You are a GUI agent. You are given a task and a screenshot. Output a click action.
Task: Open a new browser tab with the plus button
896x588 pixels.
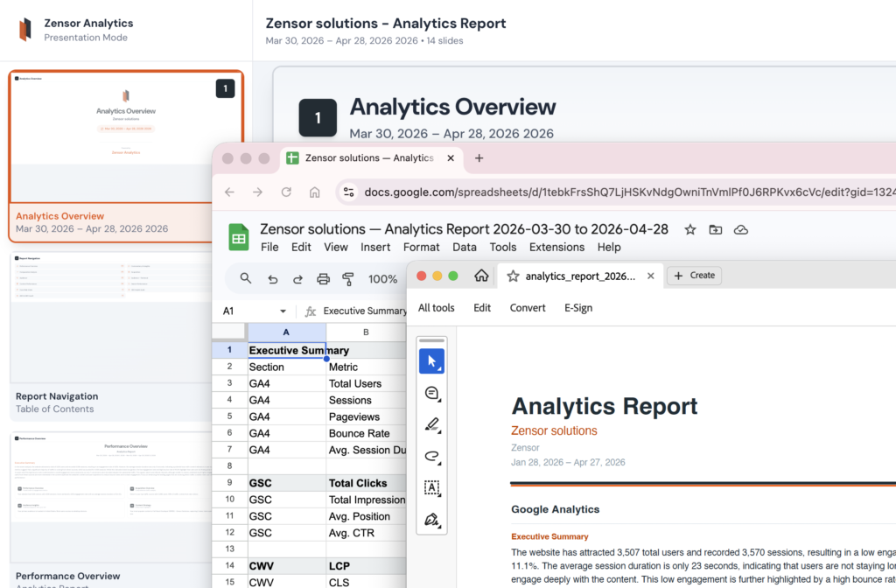coord(478,158)
